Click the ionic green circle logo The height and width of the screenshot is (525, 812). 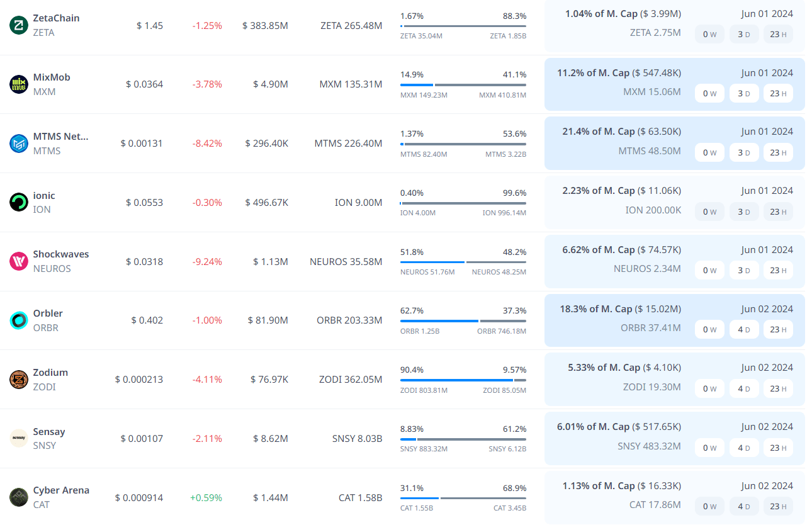(x=19, y=202)
